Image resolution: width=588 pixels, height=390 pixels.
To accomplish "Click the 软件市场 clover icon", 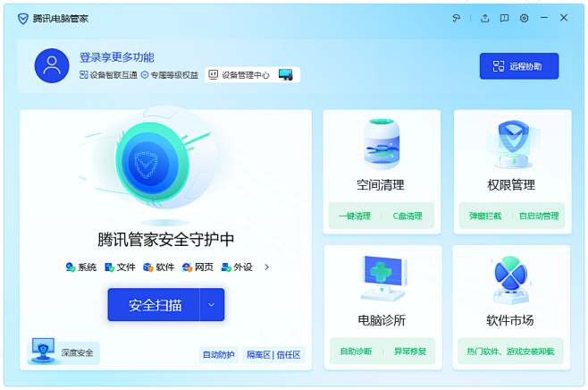I will 511,279.
